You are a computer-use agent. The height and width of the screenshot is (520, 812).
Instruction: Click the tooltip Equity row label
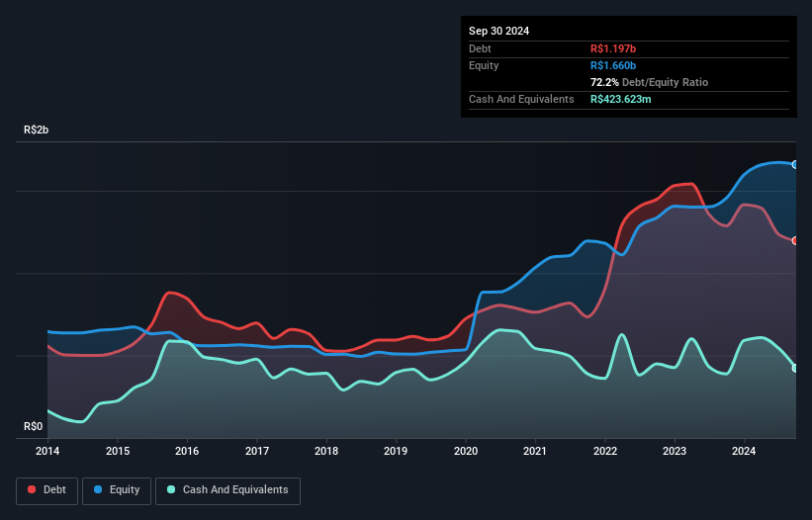point(484,65)
